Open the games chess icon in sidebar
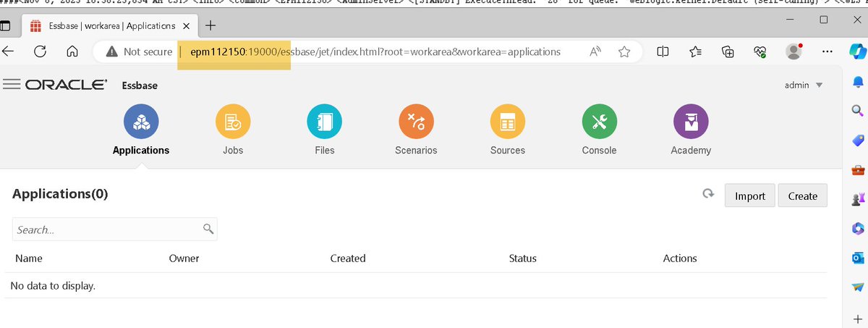This screenshot has width=868, height=328. coord(858,199)
